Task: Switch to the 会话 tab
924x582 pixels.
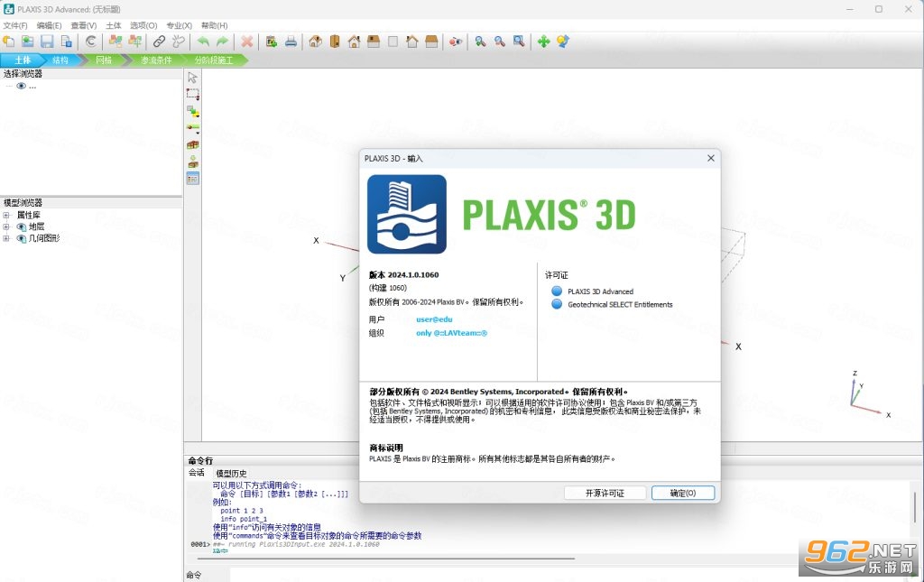Action: [x=197, y=473]
